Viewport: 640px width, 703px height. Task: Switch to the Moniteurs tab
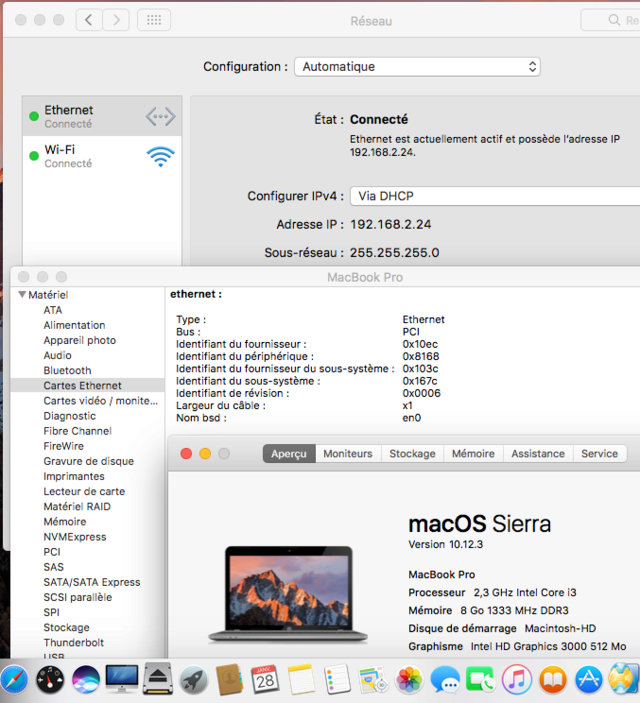point(348,454)
